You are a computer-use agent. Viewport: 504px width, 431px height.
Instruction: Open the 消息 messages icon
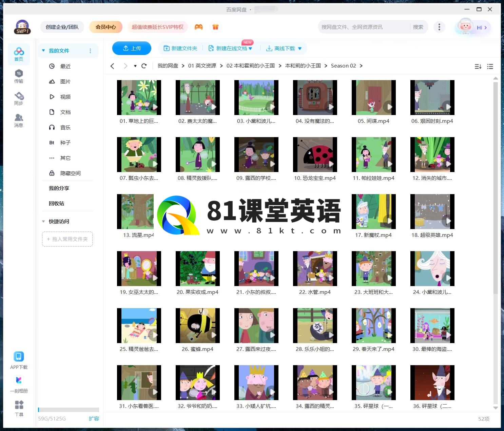point(19,120)
